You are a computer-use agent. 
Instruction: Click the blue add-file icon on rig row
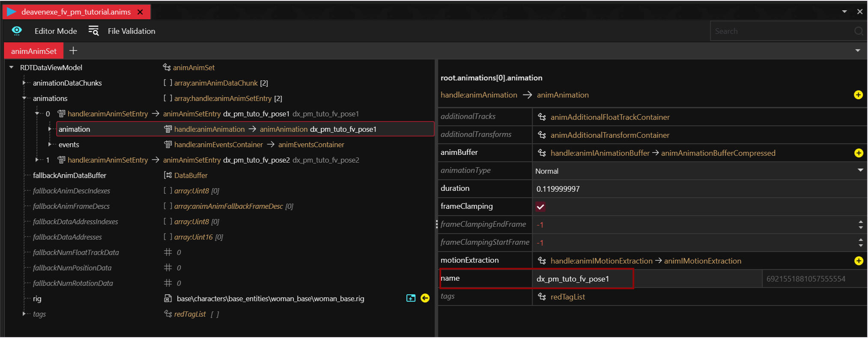[x=411, y=298]
